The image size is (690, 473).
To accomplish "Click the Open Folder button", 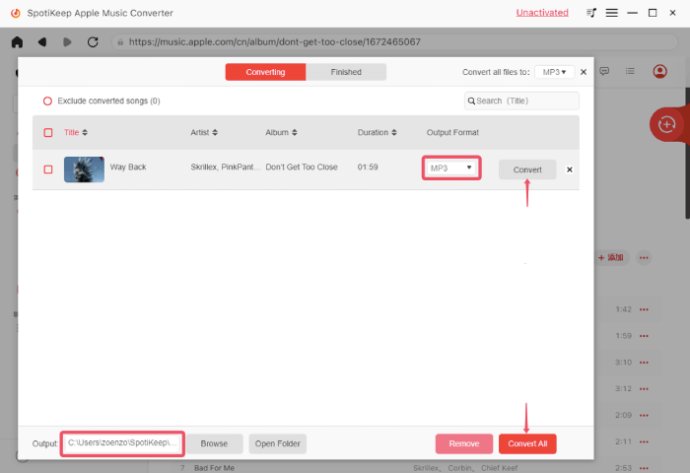I will 277,444.
